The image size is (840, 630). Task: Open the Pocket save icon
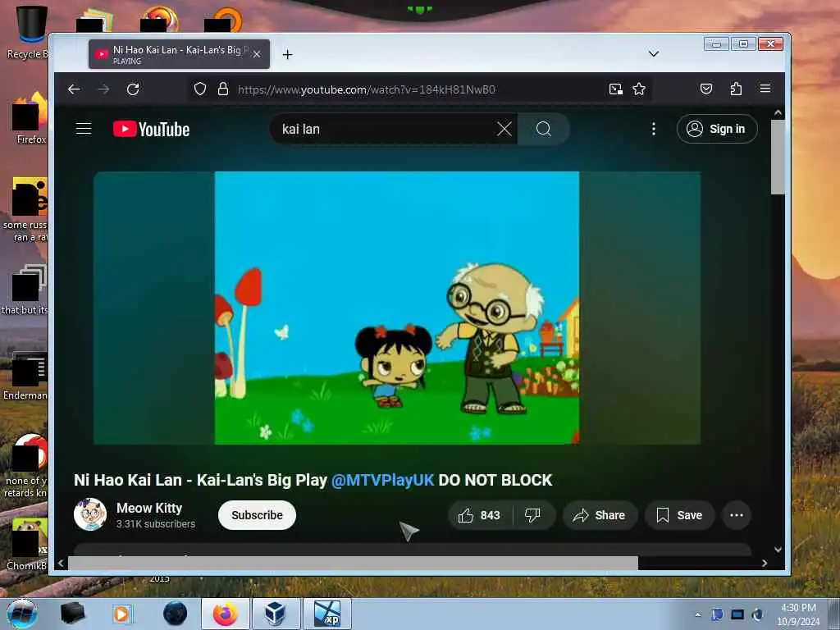[x=706, y=89]
